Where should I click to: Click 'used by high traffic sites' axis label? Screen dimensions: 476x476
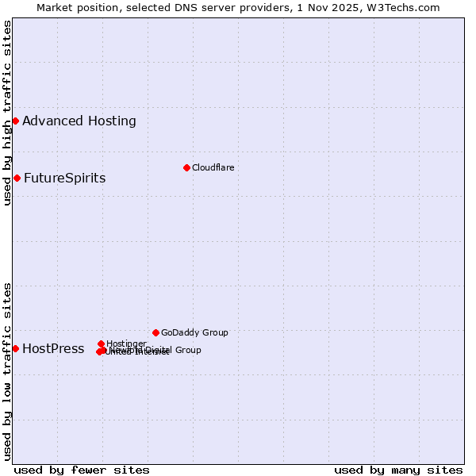(7, 113)
